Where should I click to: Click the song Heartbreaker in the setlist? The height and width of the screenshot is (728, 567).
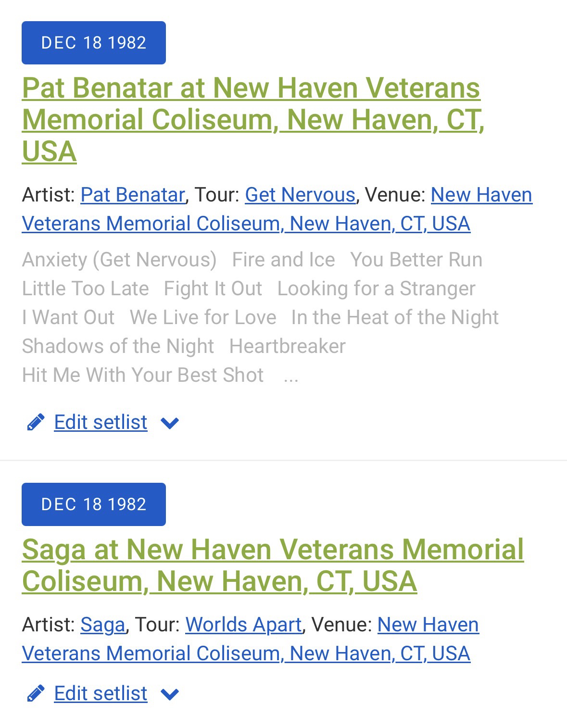287,346
